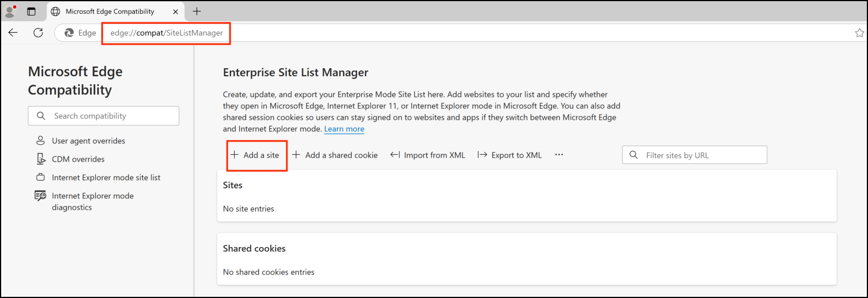Go to Internet Explorer mode site list
This screenshot has height=298, width=868.
point(106,178)
